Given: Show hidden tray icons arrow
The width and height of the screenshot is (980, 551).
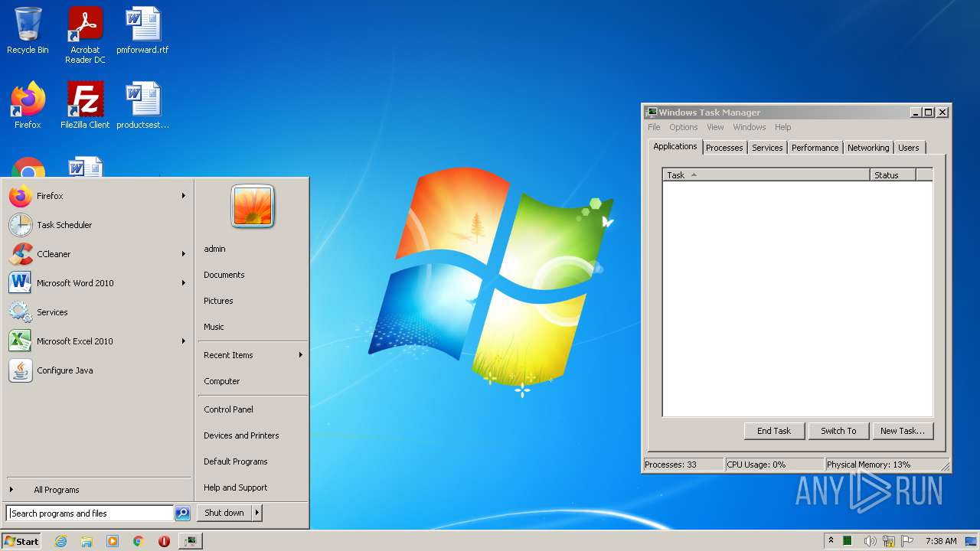Looking at the screenshot, I should [831, 541].
